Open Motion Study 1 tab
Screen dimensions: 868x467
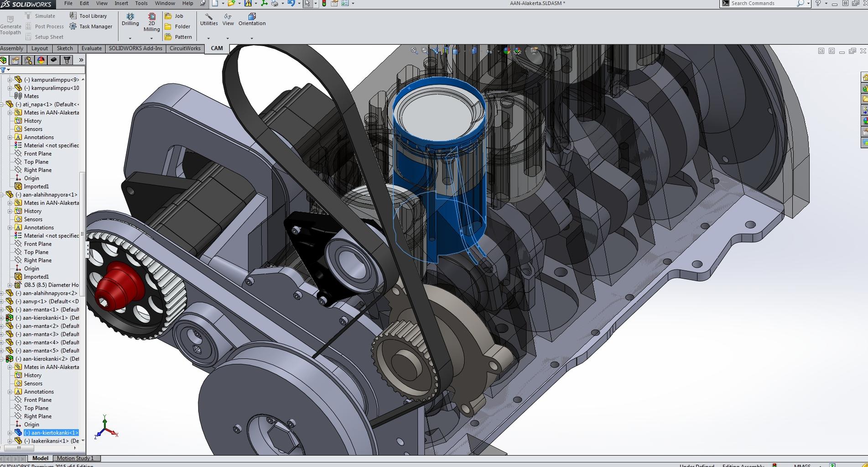click(x=75, y=458)
